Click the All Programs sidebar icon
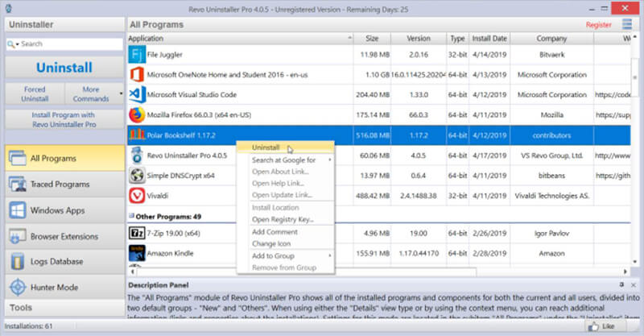 tap(17, 159)
